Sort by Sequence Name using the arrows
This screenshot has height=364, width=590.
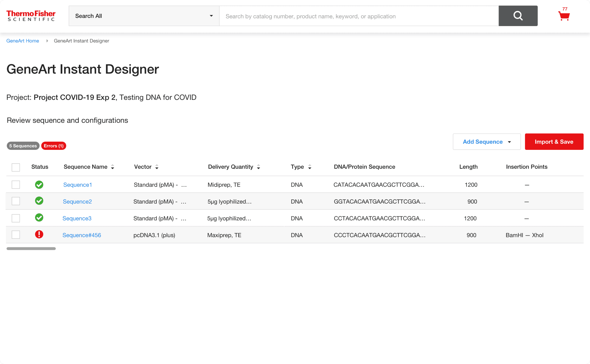coord(112,167)
